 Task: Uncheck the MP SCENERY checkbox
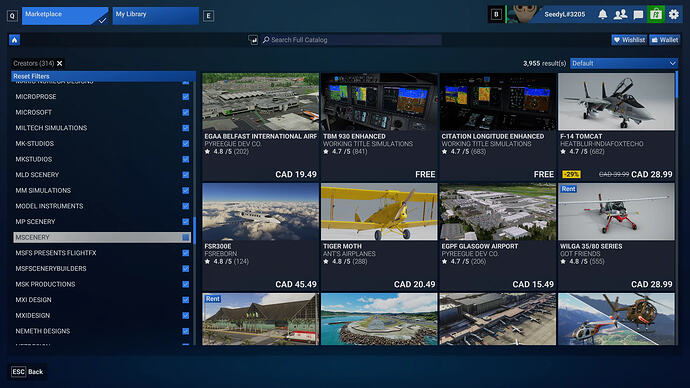[186, 222]
